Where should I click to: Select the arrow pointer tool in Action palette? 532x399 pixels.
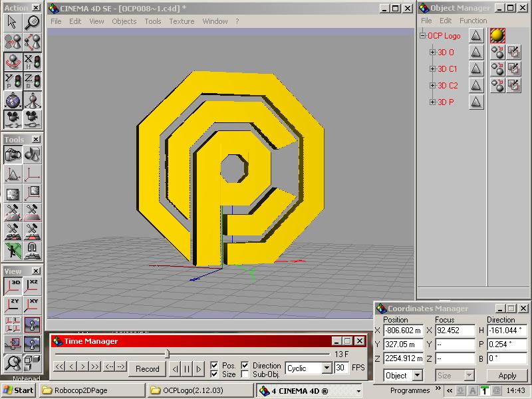[13, 22]
